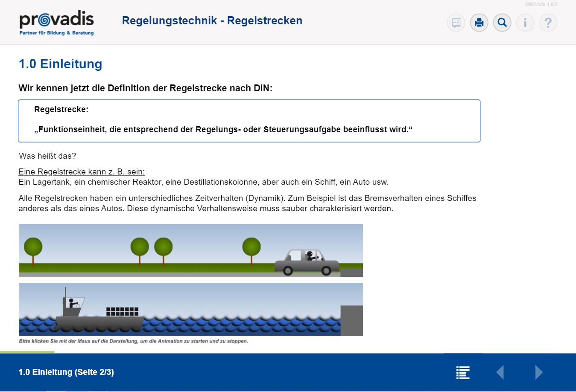The height and width of the screenshot is (392, 576).
Task: Go to next page with right arrow
Action: pos(539,372)
